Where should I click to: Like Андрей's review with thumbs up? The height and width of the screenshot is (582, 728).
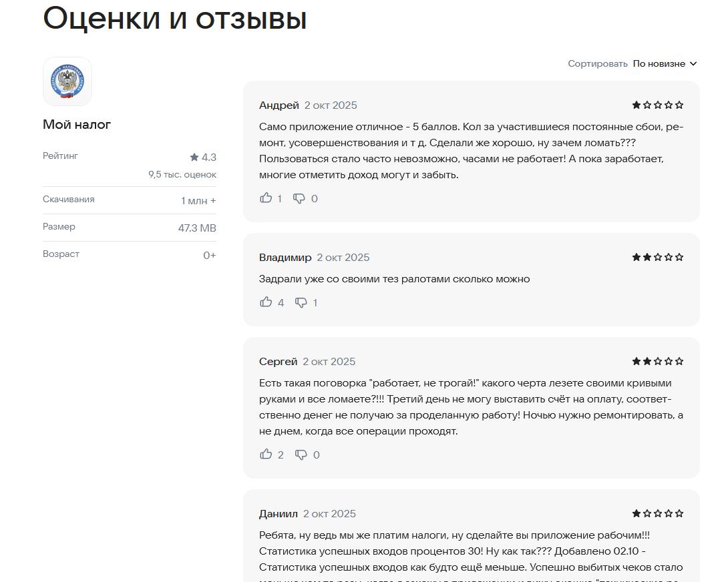coord(266,198)
